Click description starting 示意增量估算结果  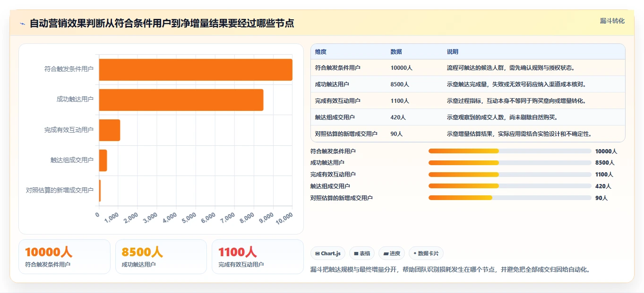(520, 134)
